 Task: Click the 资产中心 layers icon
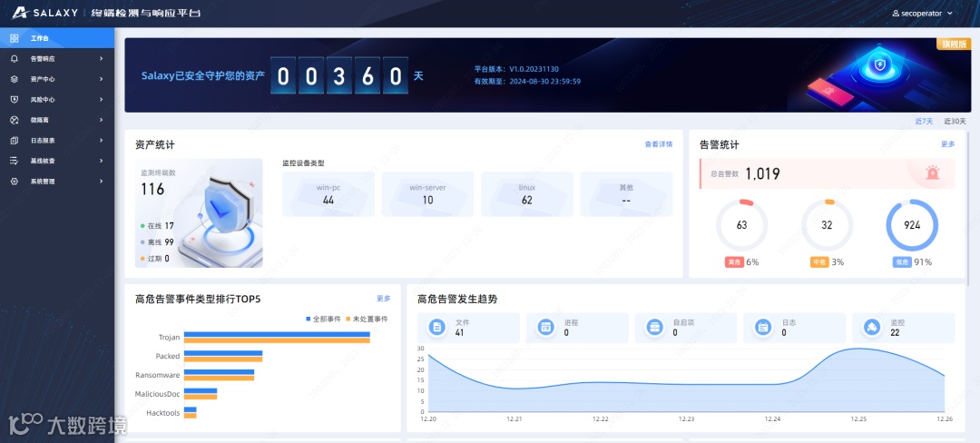(15, 79)
